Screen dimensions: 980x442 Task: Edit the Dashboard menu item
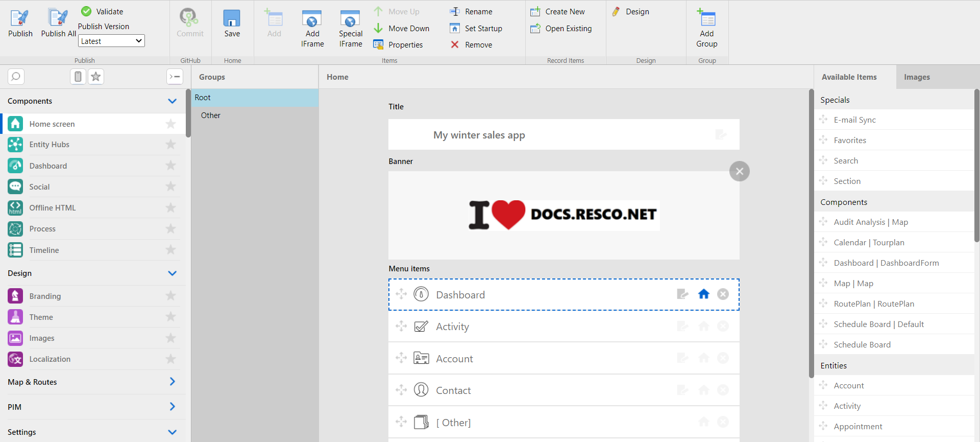(682, 294)
